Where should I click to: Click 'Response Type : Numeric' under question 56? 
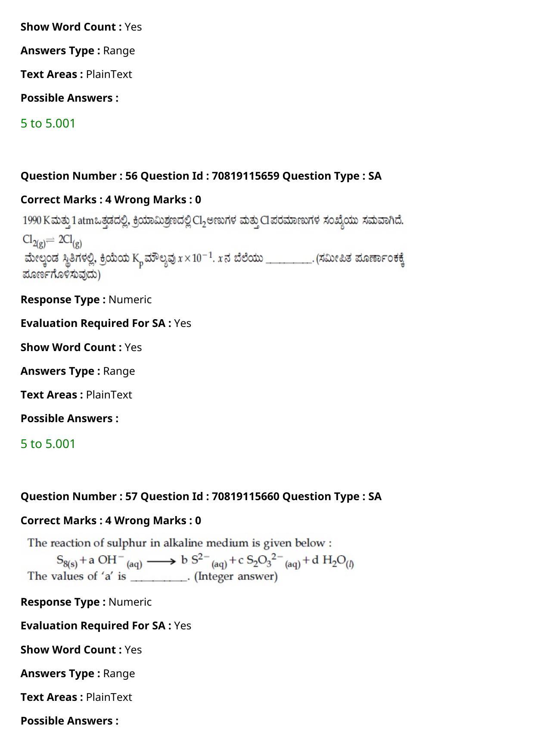tap(86, 299)
